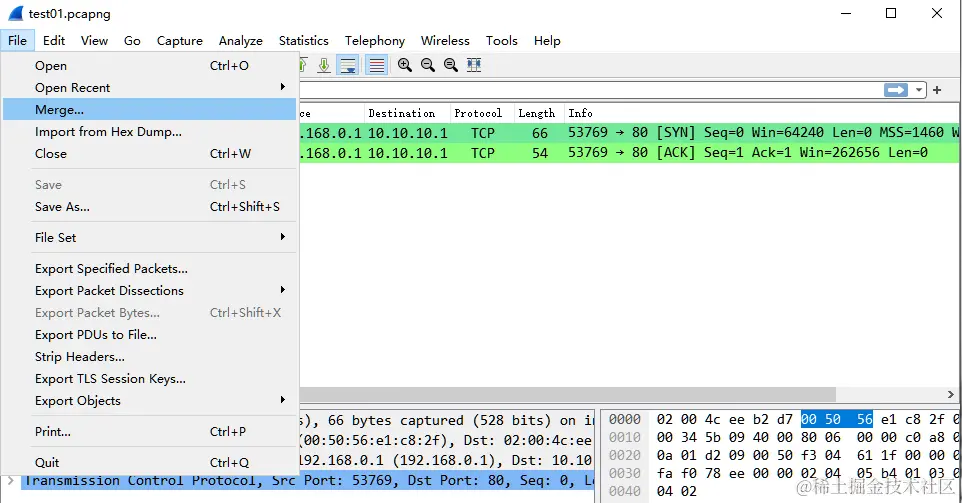Choose Open from File menu
962x503 pixels.
150,66
